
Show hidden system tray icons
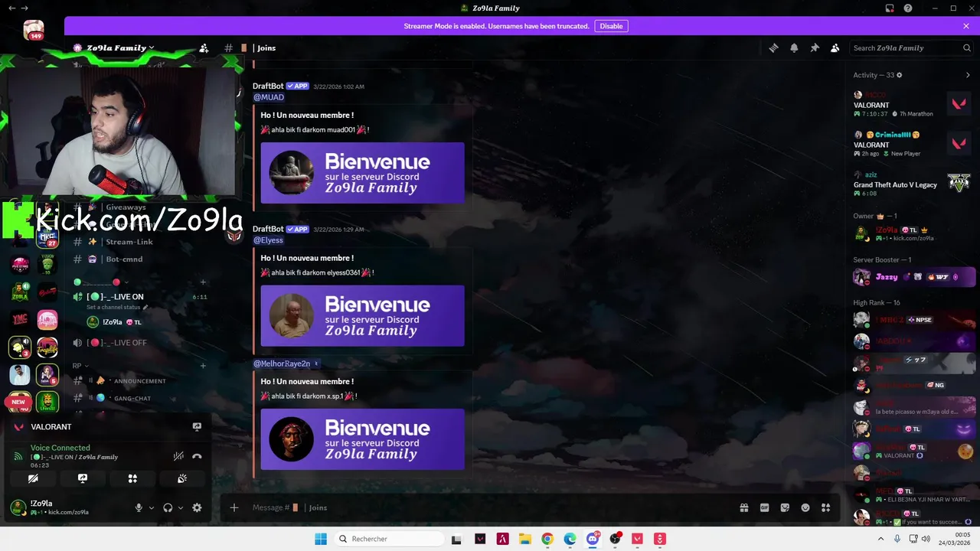pyautogui.click(x=880, y=539)
